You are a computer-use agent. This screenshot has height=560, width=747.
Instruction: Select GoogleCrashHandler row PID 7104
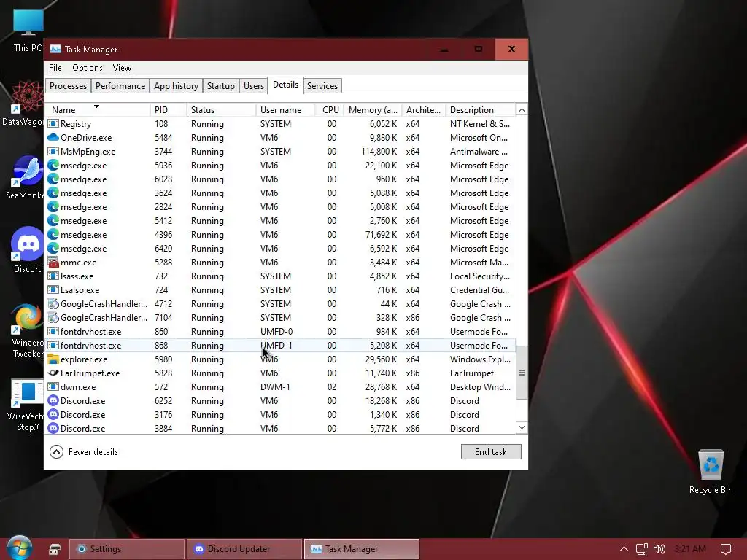[281, 318]
